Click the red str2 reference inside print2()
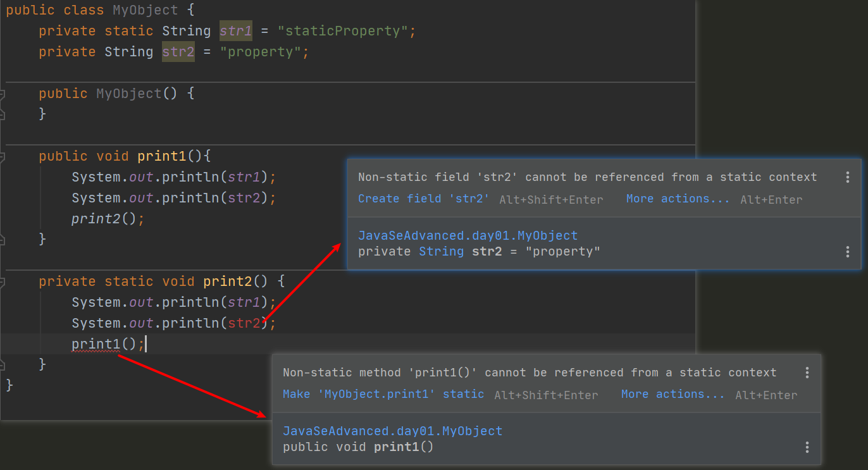This screenshot has width=868, height=470. click(x=244, y=323)
